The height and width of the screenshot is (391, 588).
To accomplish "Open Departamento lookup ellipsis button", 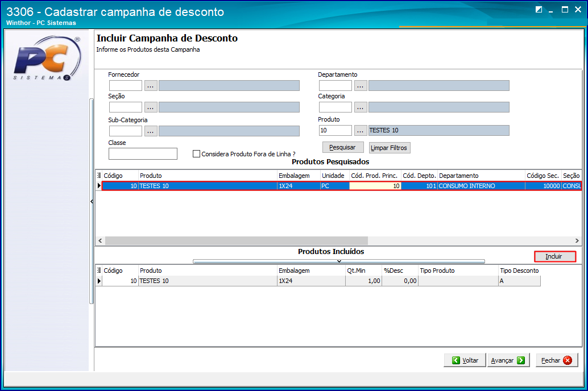I will tap(361, 86).
